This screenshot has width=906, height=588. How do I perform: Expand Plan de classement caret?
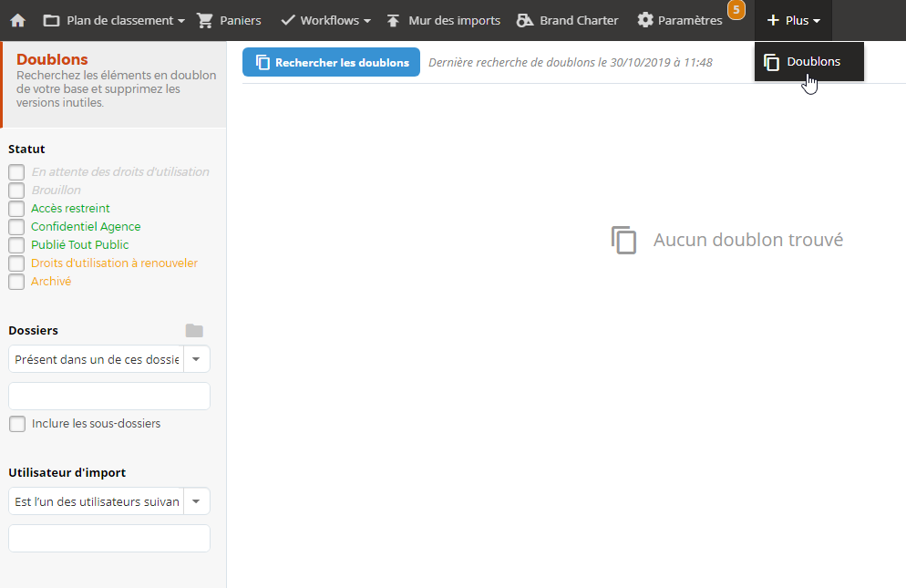click(x=180, y=21)
